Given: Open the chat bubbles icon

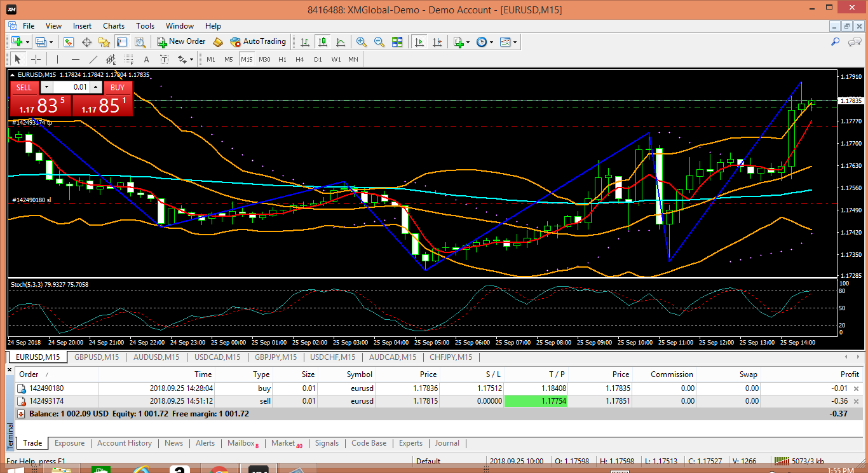Looking at the screenshot, I should click(x=854, y=42).
